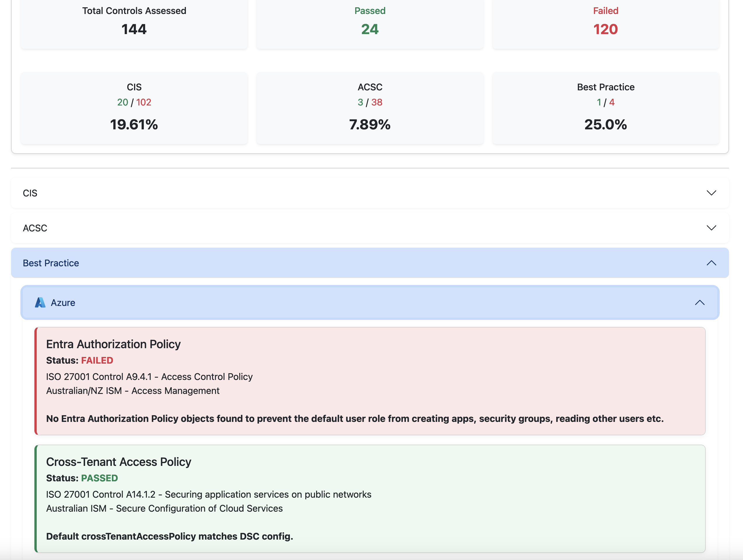This screenshot has width=743, height=560.
Task: Click the passed count value 24
Action: pos(370,29)
